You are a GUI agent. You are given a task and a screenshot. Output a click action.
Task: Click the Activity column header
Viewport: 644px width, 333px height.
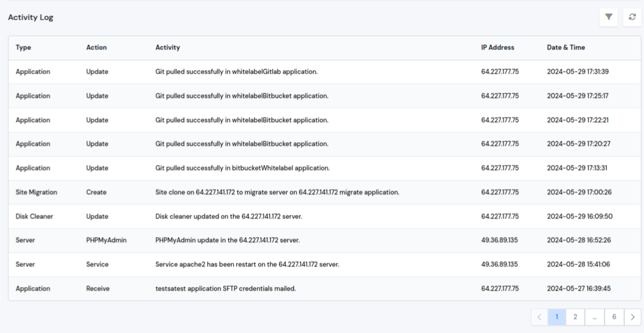pyautogui.click(x=167, y=47)
